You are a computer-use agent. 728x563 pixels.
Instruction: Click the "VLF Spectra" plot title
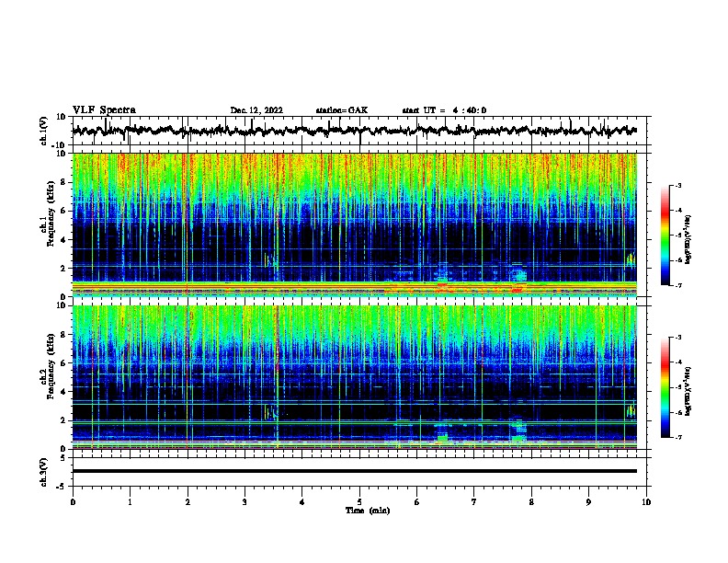pyautogui.click(x=104, y=110)
